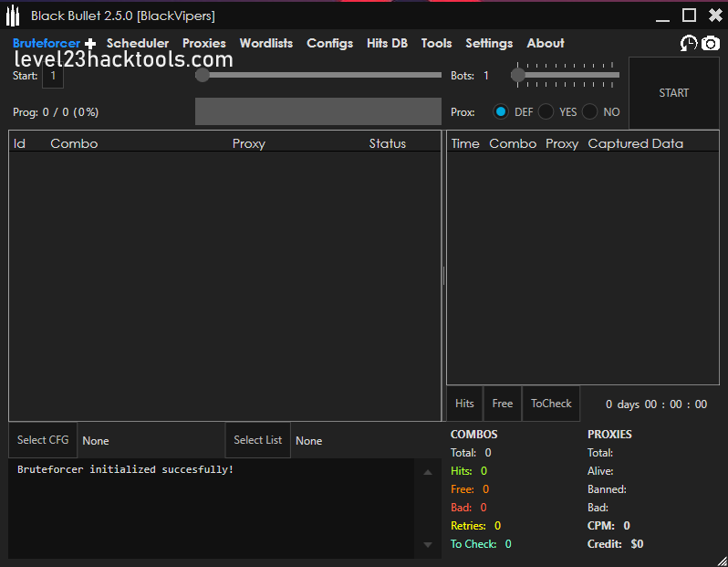Click the resize grip in window corner
The height and width of the screenshot is (567, 728).
click(x=722, y=561)
